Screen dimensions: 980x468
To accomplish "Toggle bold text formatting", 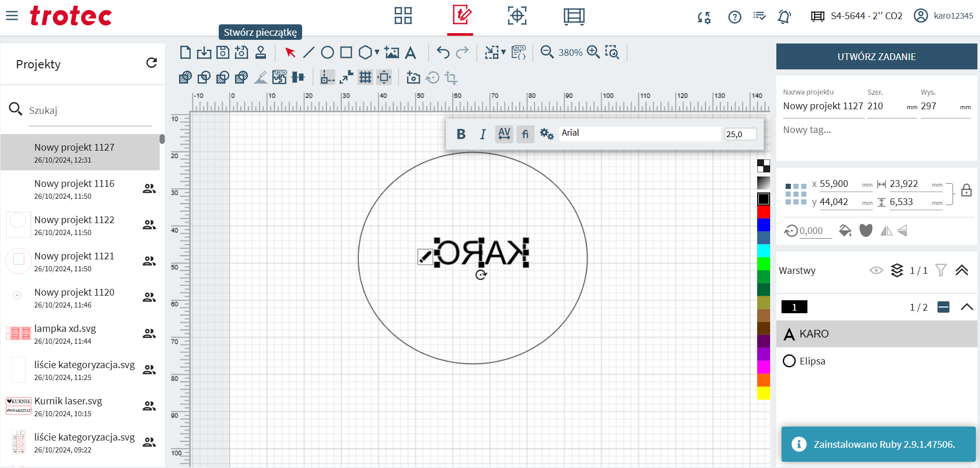I will coord(461,134).
